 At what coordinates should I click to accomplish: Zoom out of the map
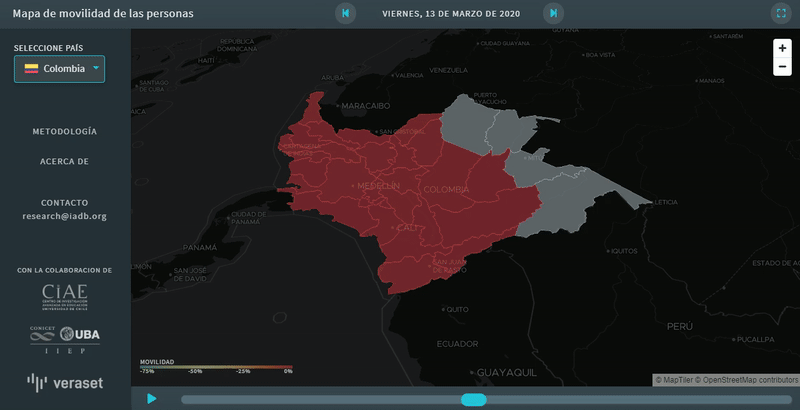[782, 66]
